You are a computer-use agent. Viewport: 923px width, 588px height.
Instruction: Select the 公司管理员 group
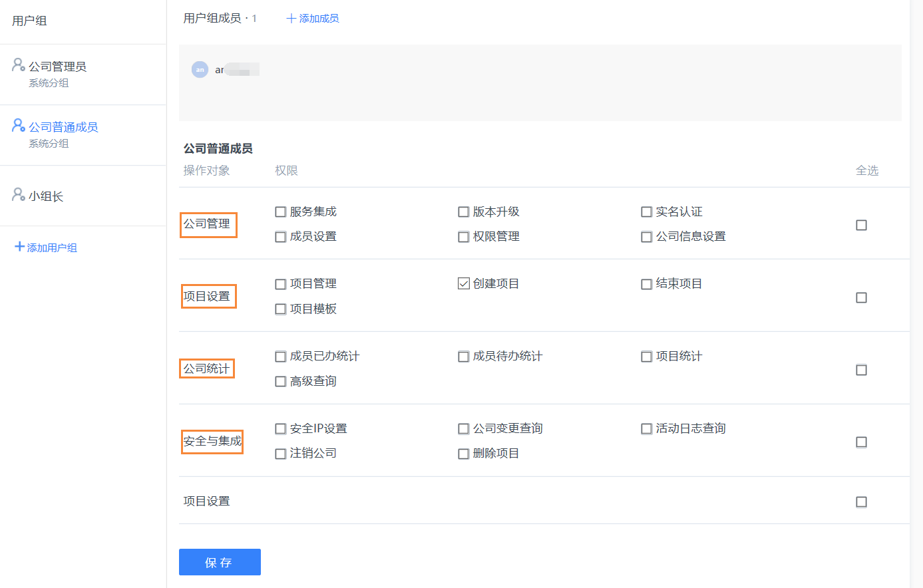point(83,74)
